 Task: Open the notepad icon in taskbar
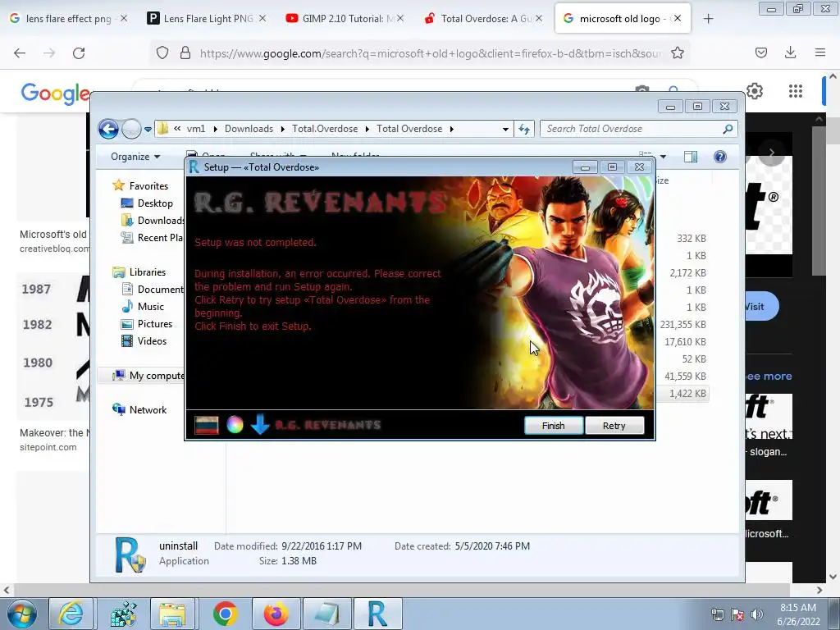click(326, 614)
